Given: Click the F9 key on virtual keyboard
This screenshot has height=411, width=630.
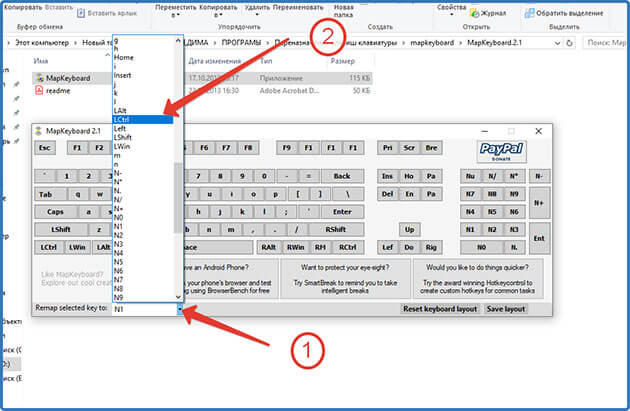Looking at the screenshot, I should 286,148.
